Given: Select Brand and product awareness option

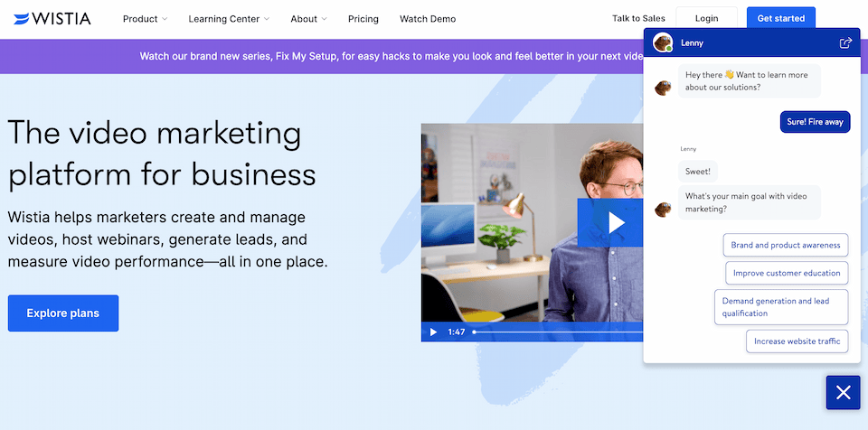Looking at the screenshot, I should [785, 245].
